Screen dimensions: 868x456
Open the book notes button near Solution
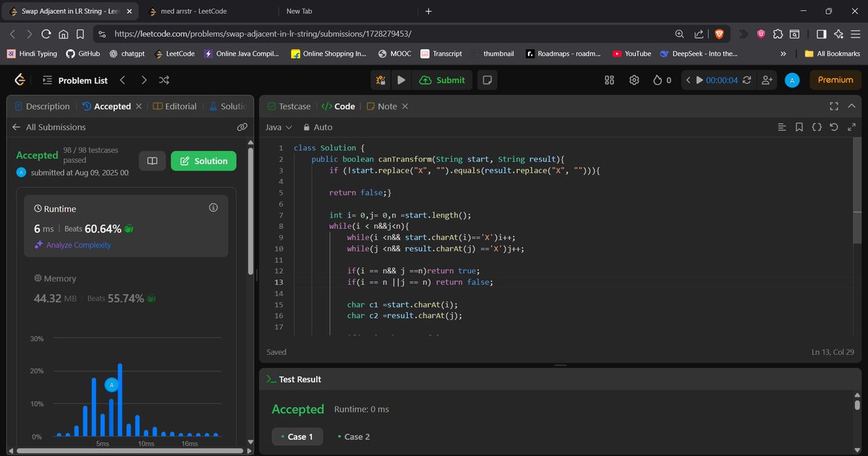coord(152,161)
